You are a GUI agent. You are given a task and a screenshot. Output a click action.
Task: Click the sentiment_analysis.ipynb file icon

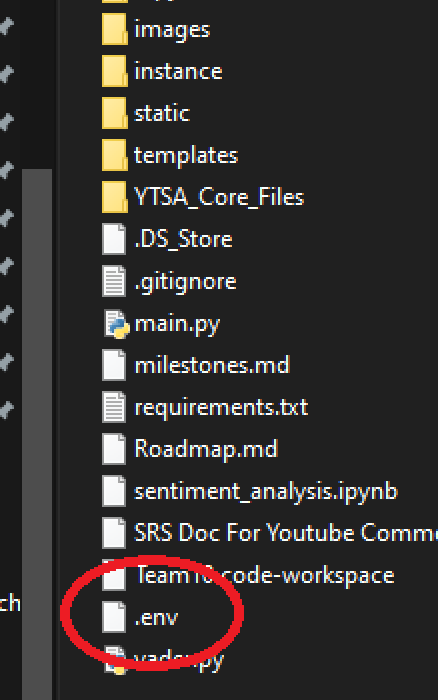pyautogui.click(x=114, y=491)
